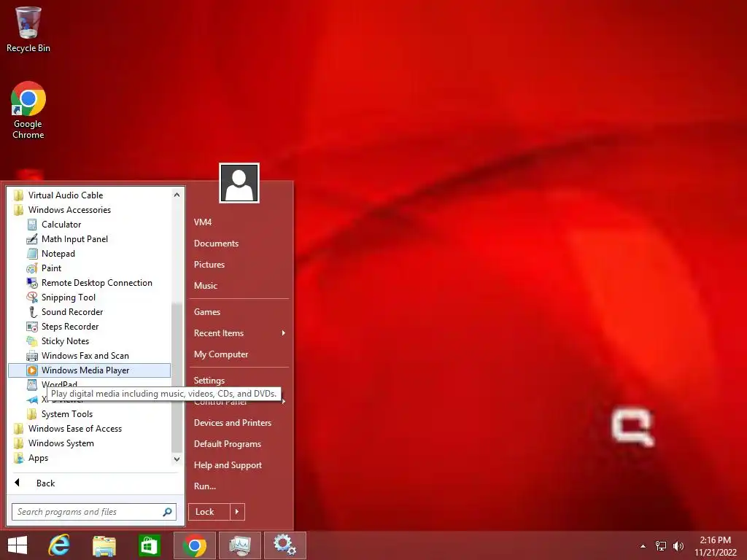The height and width of the screenshot is (560, 747).
Task: Open Google Chrome desktop shortcut
Action: tap(28, 111)
